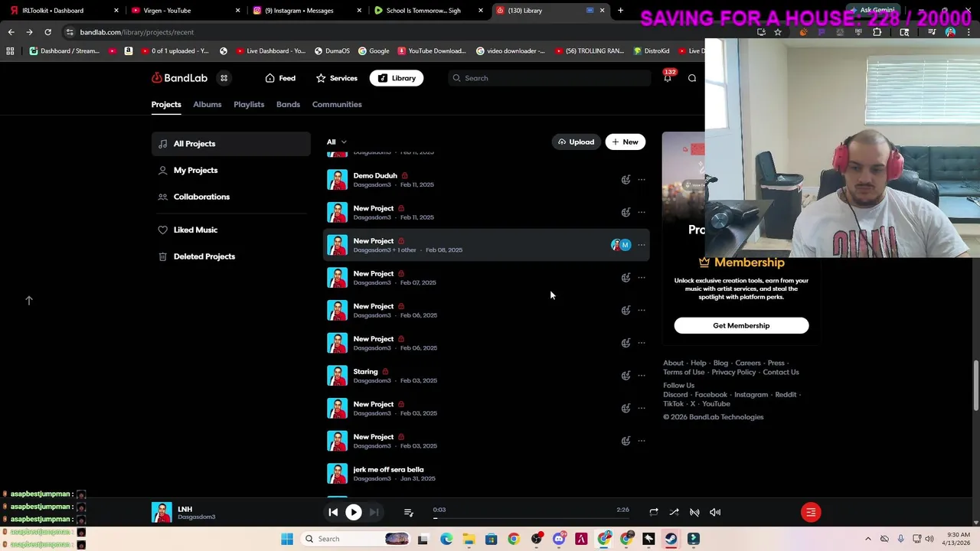This screenshot has width=980, height=551.
Task: Click the red lock icon beside Staring
Action: (385, 372)
